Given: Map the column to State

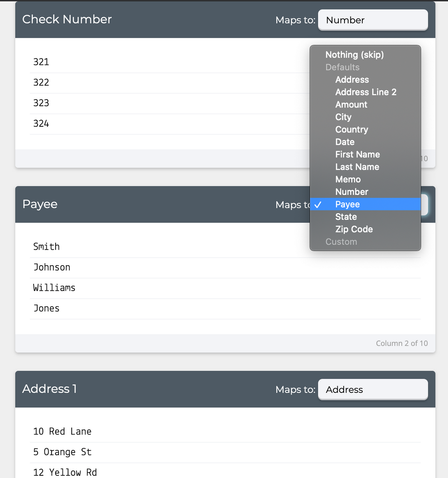Looking at the screenshot, I should click(346, 217).
